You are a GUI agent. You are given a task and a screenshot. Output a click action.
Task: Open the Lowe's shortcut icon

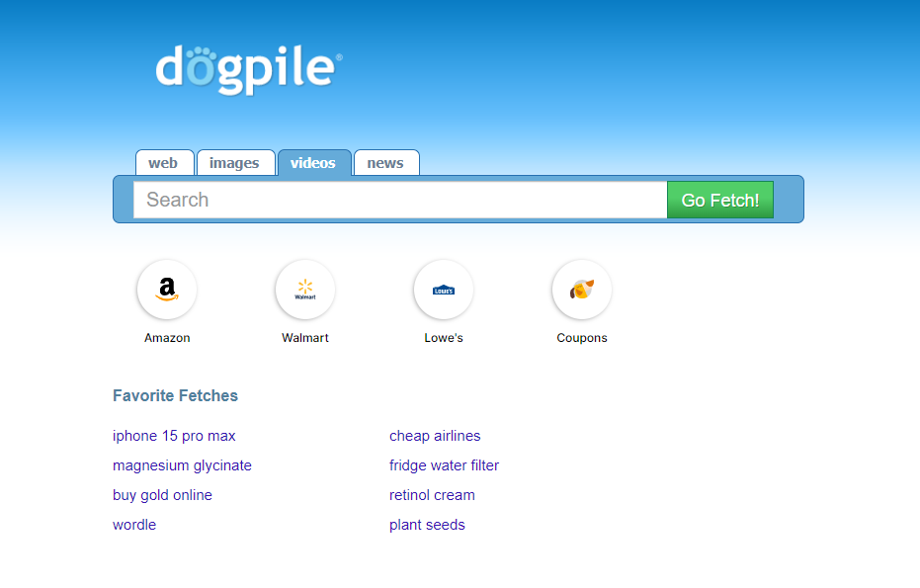(x=444, y=290)
